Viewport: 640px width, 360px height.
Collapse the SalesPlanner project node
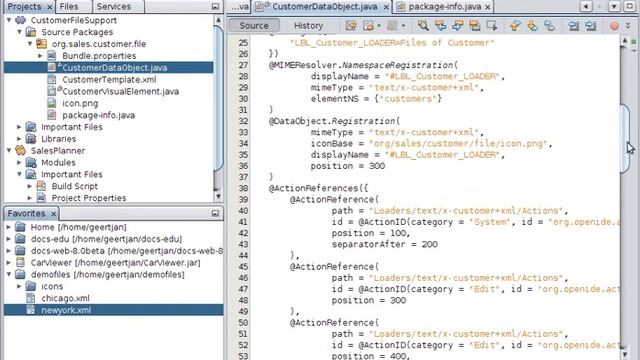9,151
